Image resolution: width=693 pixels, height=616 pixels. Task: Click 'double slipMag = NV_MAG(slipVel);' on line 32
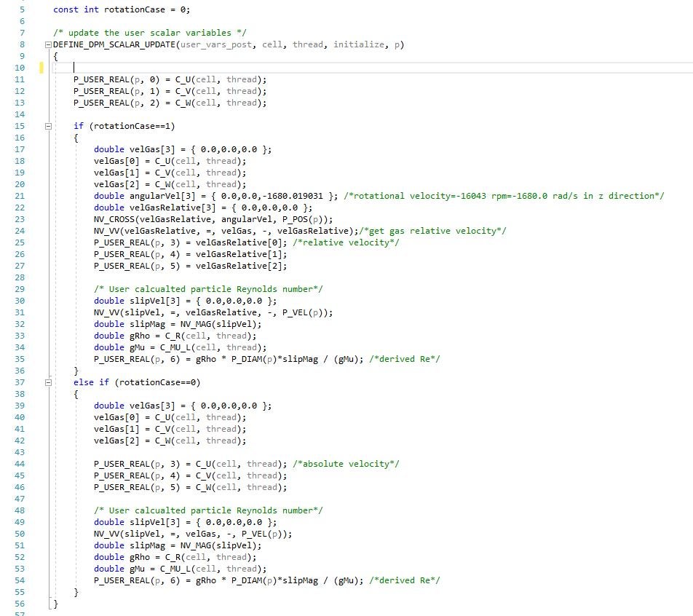[178, 324]
